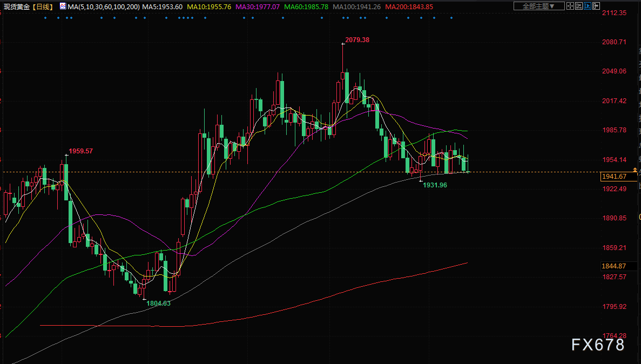This screenshot has height=364, width=641.
Task: Click the 1795.92 axis price label
Action: pyautogui.click(x=614, y=306)
